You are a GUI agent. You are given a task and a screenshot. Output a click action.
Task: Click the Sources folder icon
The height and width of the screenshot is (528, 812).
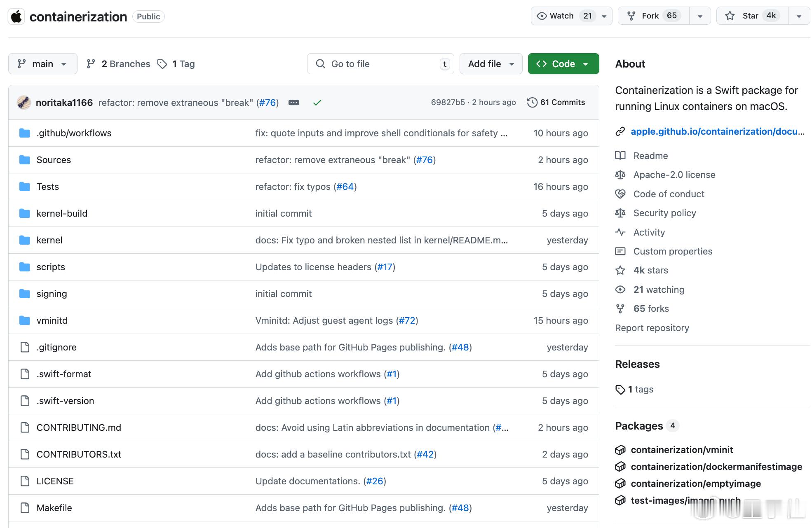[x=25, y=160]
